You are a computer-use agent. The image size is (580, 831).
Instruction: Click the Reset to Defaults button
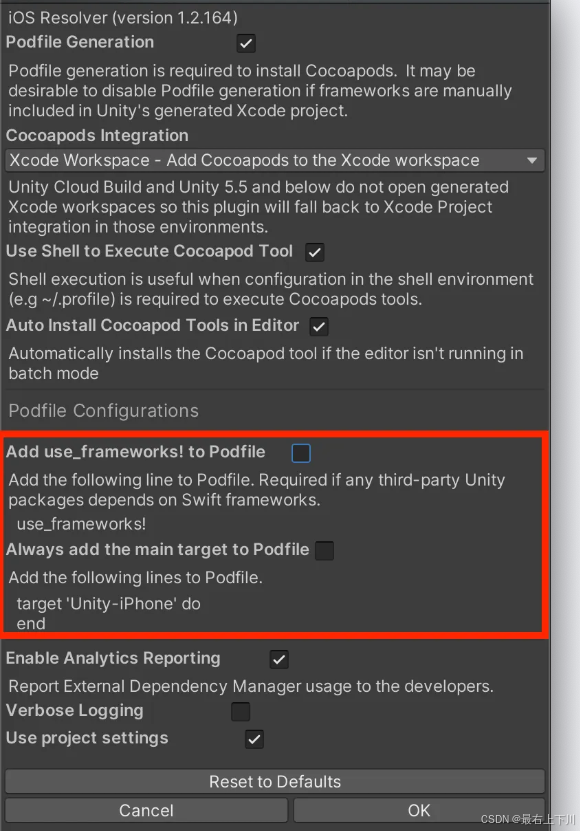[x=275, y=782]
